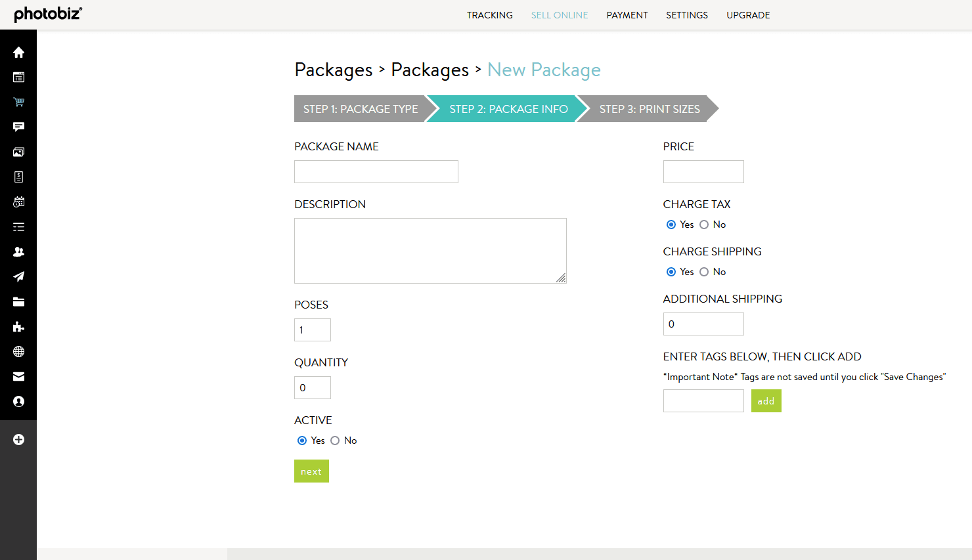Click the chat message bubble sidebar icon
972x560 pixels.
(x=18, y=127)
